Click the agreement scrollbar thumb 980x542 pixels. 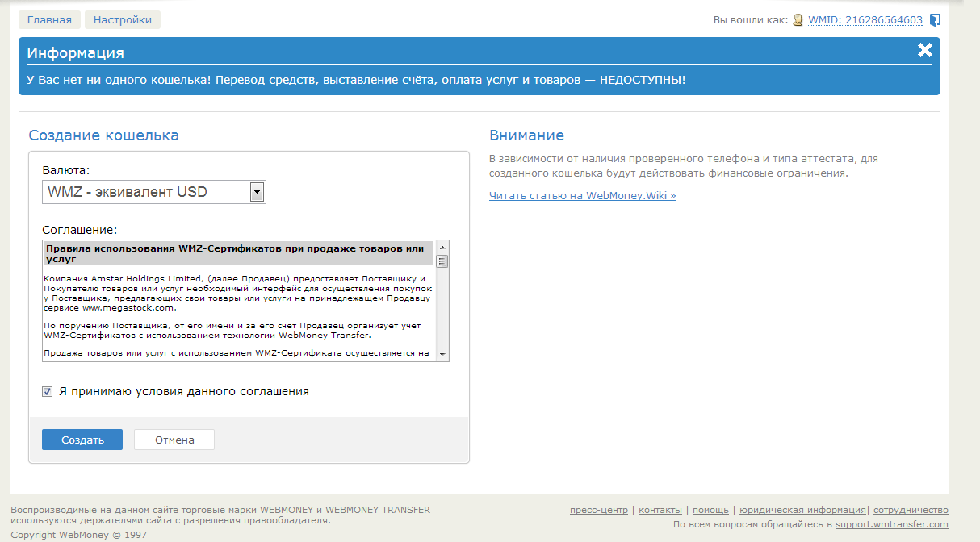(442, 261)
